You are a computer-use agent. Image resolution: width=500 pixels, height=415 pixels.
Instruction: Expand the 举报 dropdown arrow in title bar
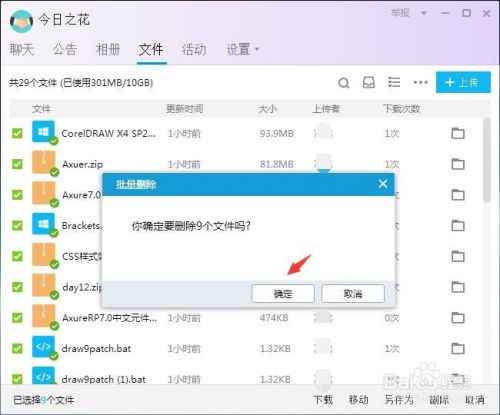tap(423, 13)
